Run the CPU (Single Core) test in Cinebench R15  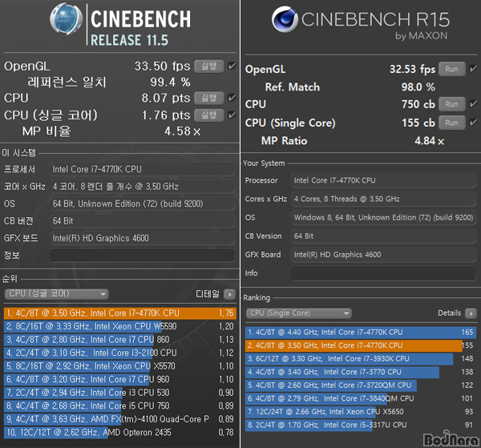pyautogui.click(x=452, y=123)
